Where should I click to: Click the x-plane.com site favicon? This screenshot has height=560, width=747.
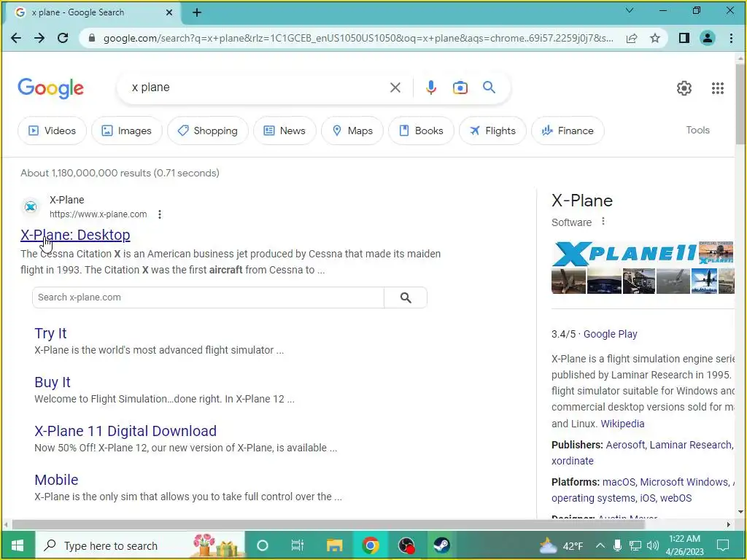tap(31, 206)
